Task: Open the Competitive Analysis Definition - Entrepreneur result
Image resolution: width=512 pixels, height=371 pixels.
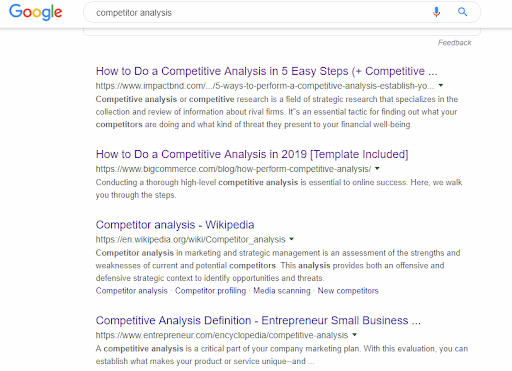Action: [x=258, y=320]
